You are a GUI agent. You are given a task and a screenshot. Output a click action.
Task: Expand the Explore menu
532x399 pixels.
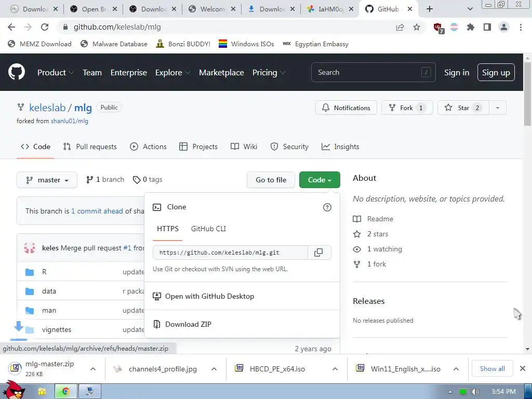point(172,72)
